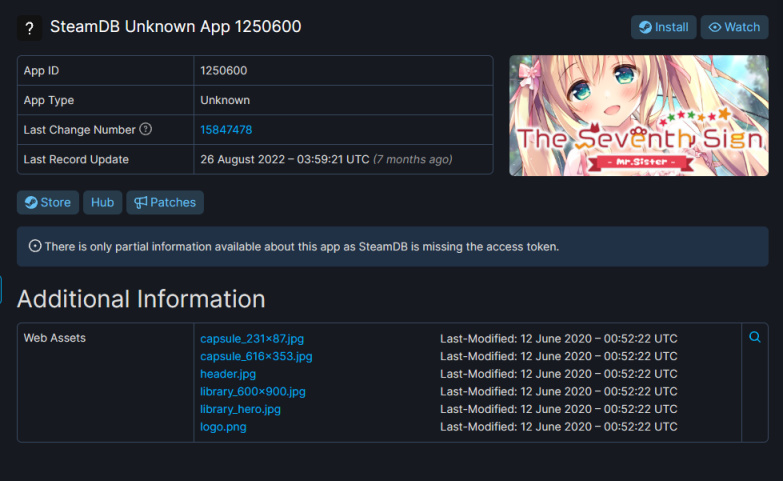The image size is (783, 481).
Task: Click the SteamDB Unknown App 1250600 title
Action: pos(176,26)
